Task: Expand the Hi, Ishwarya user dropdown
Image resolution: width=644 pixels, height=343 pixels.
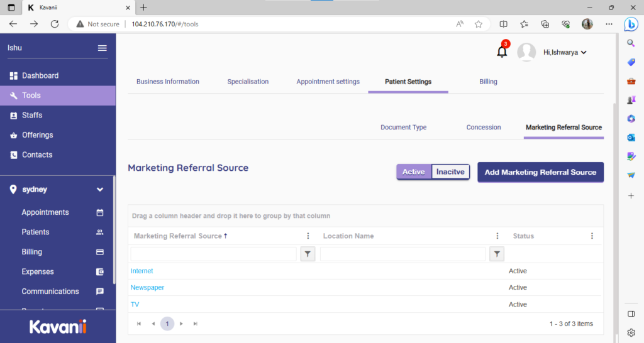Action: point(565,53)
